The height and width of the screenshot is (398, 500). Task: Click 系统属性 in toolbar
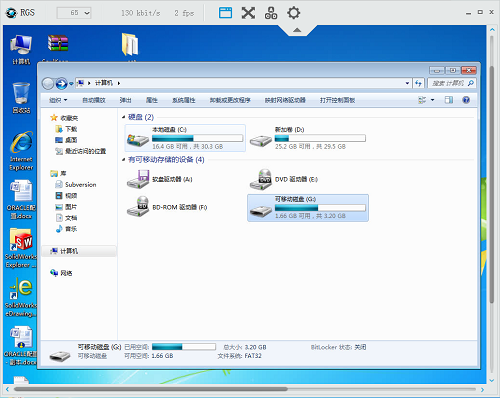pyautogui.click(x=184, y=100)
